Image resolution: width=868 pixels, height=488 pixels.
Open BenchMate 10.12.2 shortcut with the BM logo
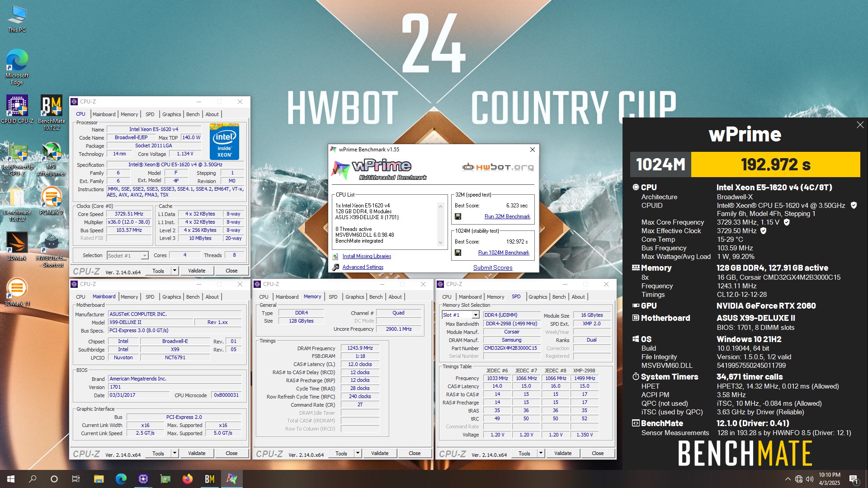tap(52, 112)
